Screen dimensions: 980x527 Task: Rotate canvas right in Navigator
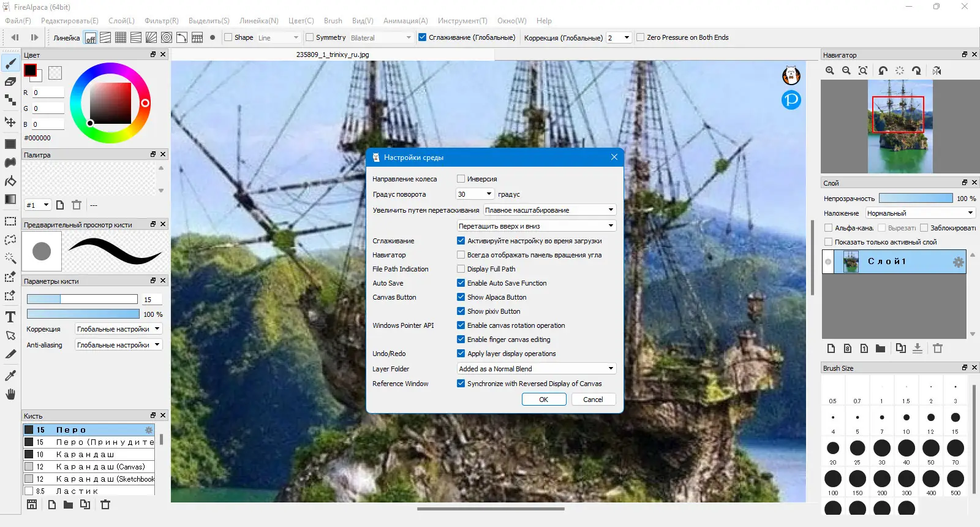[x=917, y=71]
